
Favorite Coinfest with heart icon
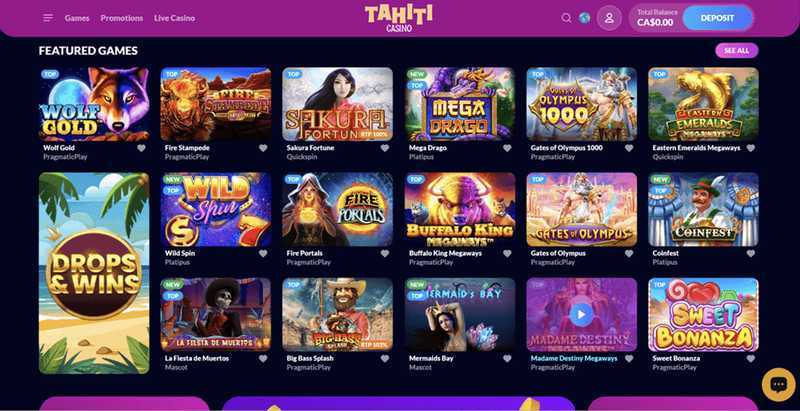click(751, 253)
